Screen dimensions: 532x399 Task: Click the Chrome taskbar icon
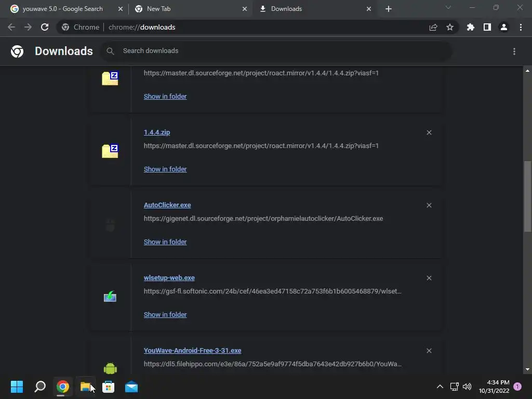[x=62, y=387]
